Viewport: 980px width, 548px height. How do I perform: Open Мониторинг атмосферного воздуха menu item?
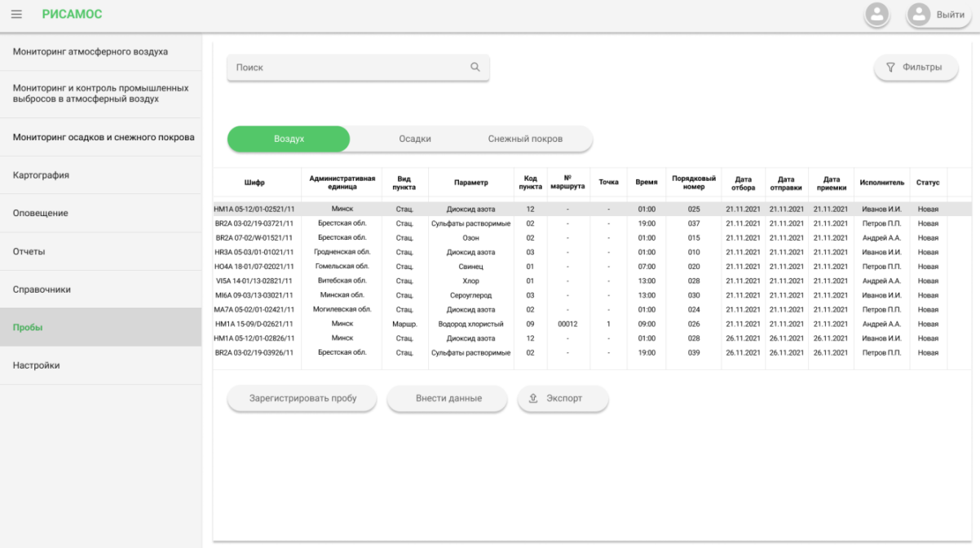90,52
